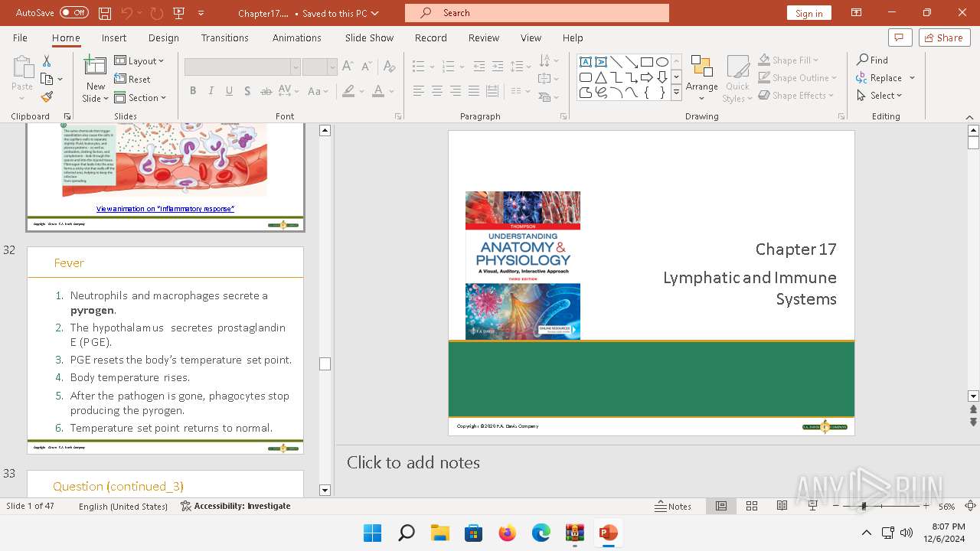The width and height of the screenshot is (980, 551).
Task: Click the Save icon in title bar
Action: (x=105, y=13)
